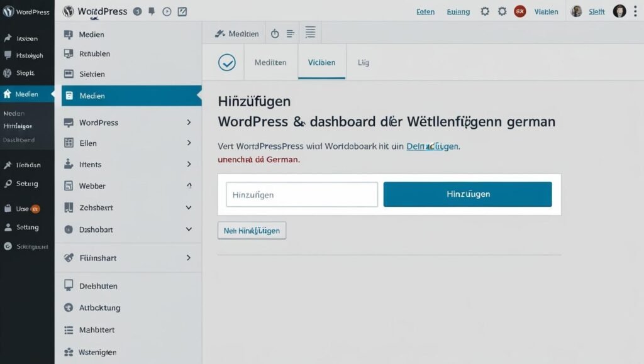Click the clock icon next to WordPress title
Viewport: 644px width, 364px height.
click(x=167, y=11)
